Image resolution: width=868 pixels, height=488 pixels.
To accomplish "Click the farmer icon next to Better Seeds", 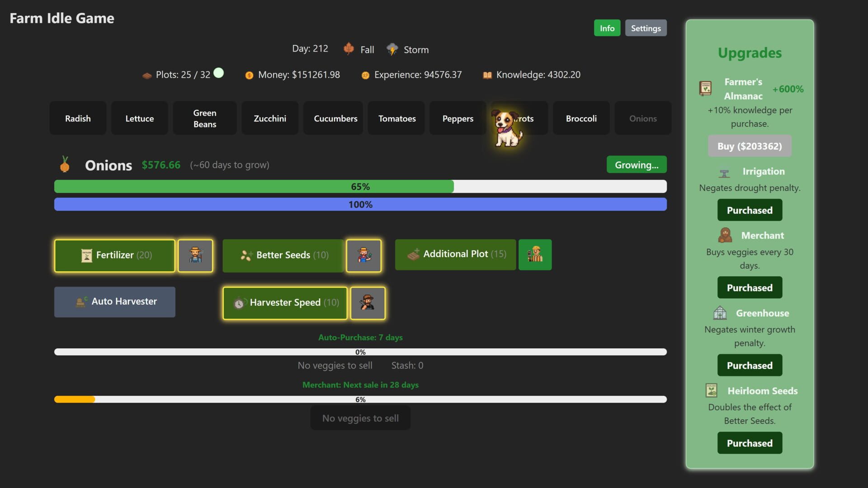I will [x=364, y=255].
